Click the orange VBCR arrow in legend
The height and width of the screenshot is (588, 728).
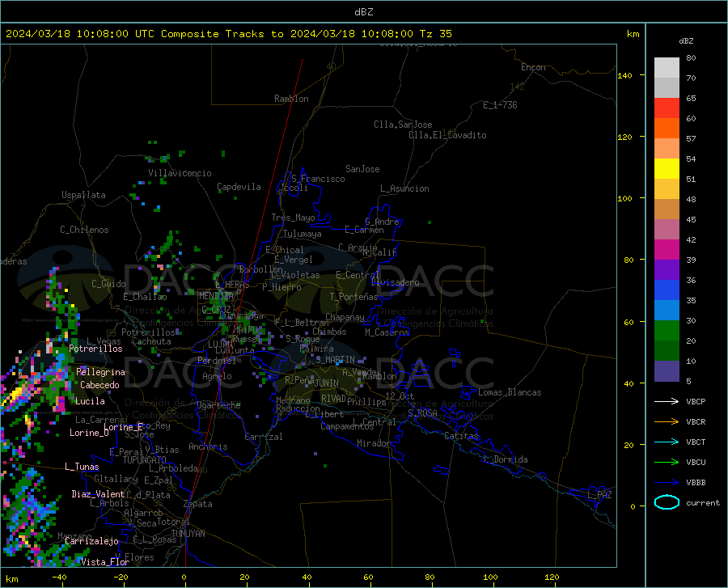(x=667, y=422)
